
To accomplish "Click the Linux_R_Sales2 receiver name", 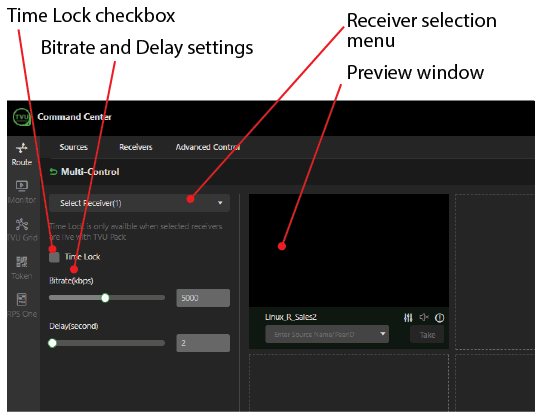I will pyautogui.click(x=291, y=317).
